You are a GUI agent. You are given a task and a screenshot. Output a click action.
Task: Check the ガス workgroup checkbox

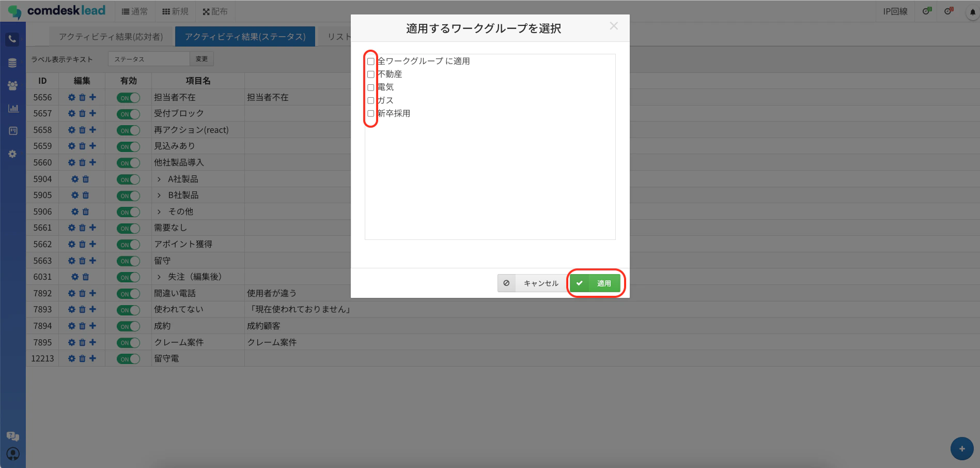click(x=370, y=100)
